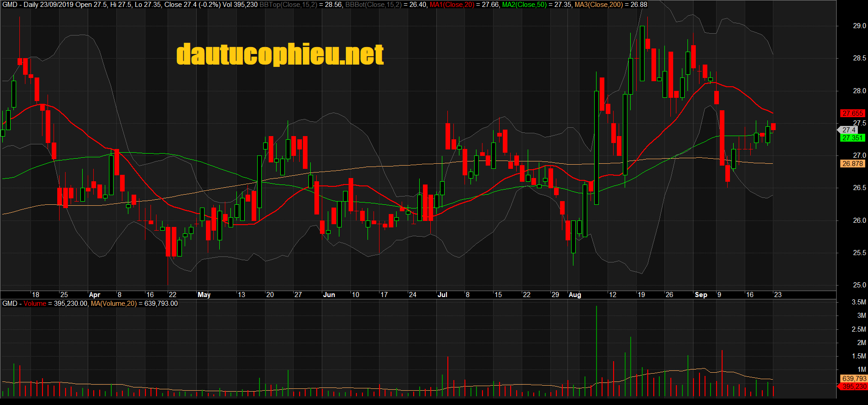Click the MA(Volume,20) = 639,793.00 label
The image size is (868, 405).
pos(134,304)
